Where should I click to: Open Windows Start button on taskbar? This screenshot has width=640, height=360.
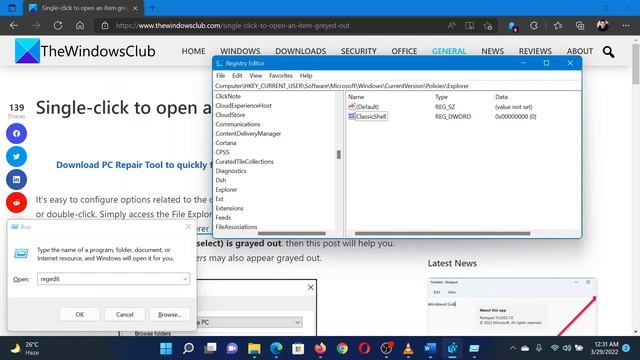[166, 348]
